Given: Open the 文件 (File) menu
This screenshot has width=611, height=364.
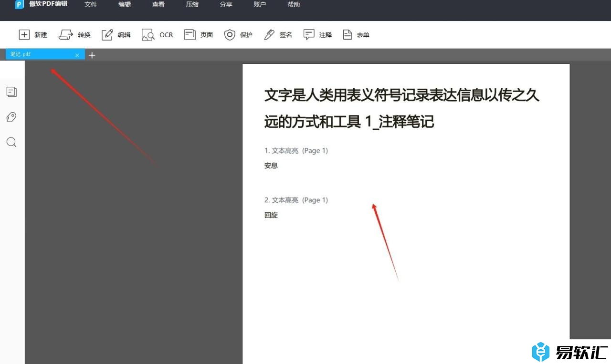Looking at the screenshot, I should point(91,4).
